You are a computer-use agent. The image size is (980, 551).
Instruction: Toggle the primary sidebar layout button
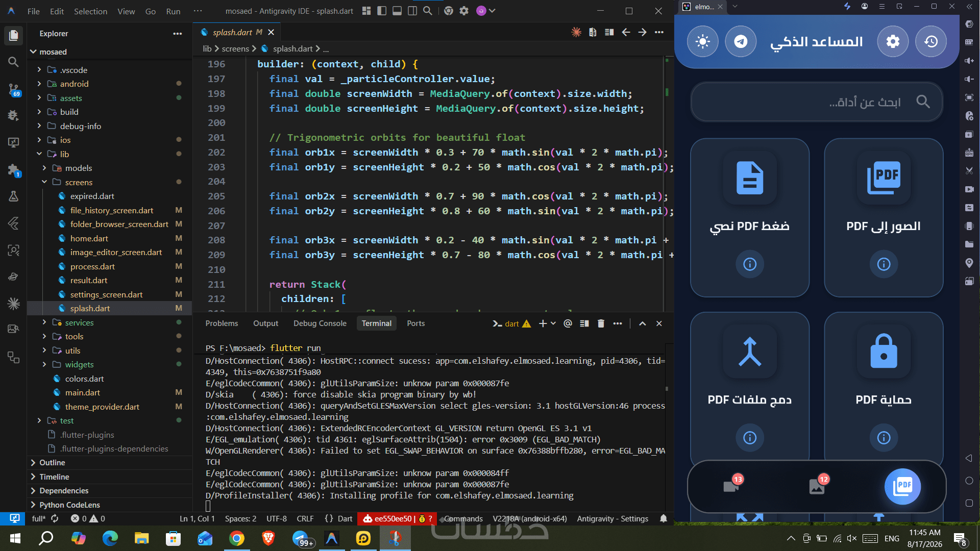point(382,11)
